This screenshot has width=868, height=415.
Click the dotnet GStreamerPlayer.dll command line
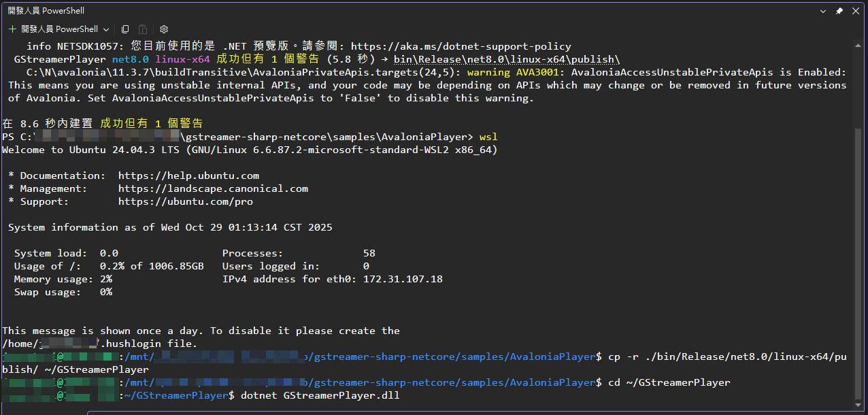click(x=320, y=395)
